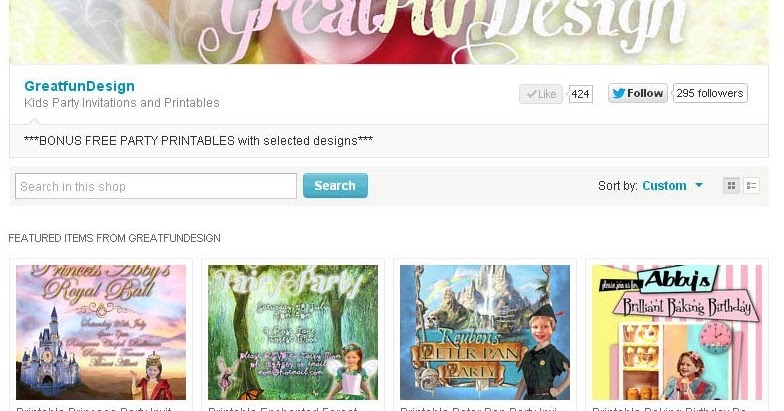Click the Search button
784x411 pixels.
pos(335,186)
